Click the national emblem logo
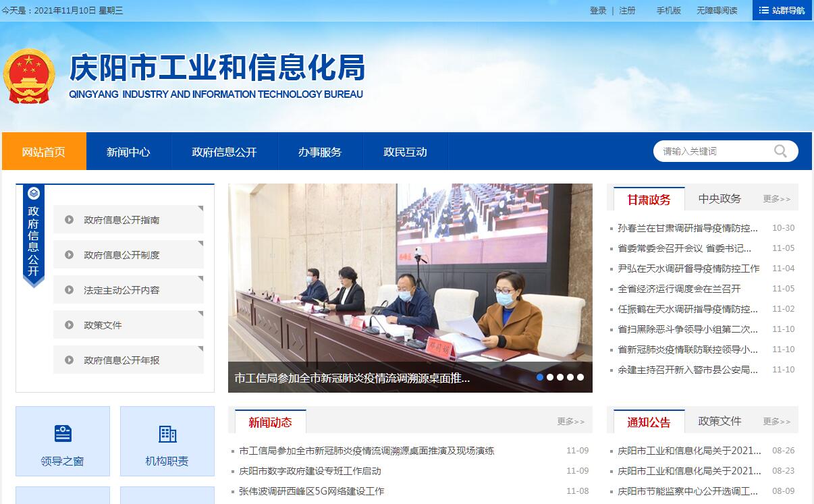814x504 pixels. pyautogui.click(x=28, y=76)
